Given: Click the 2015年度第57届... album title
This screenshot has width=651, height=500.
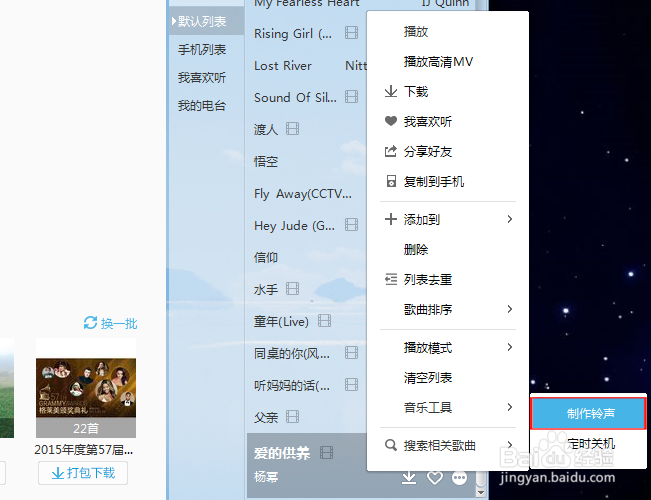Looking at the screenshot, I should click(x=84, y=449).
